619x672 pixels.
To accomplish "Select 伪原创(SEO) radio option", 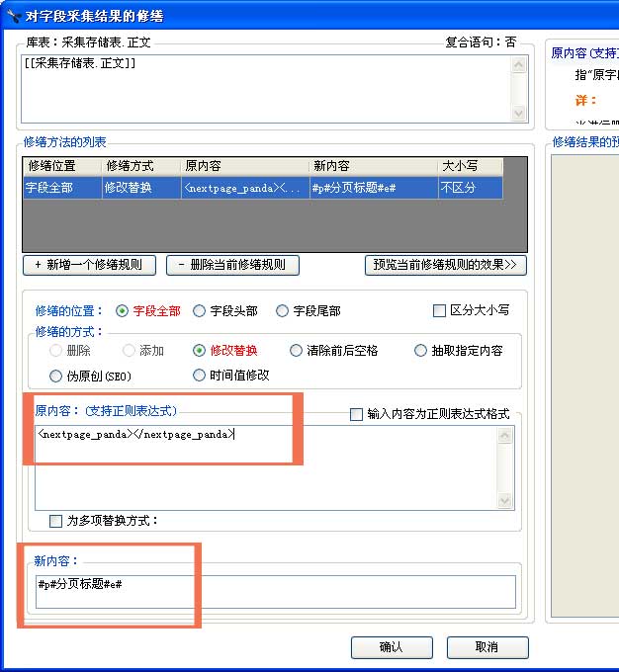I will [56, 376].
